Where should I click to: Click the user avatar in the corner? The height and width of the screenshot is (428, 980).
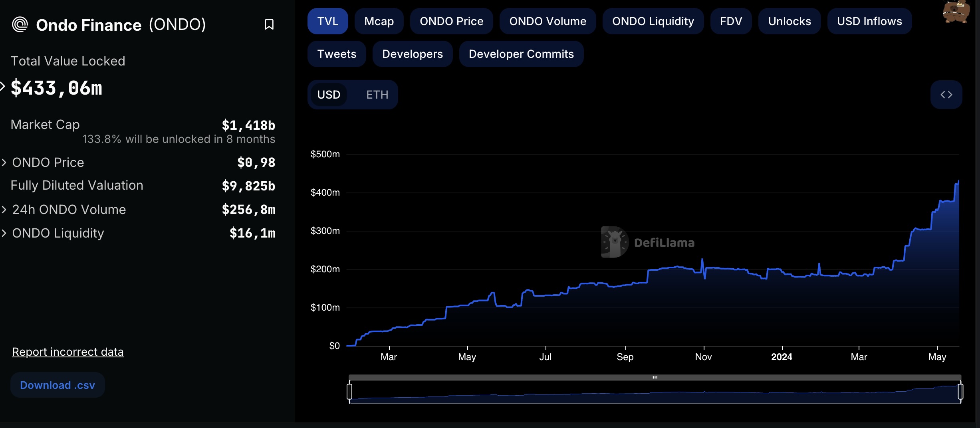pos(956,11)
